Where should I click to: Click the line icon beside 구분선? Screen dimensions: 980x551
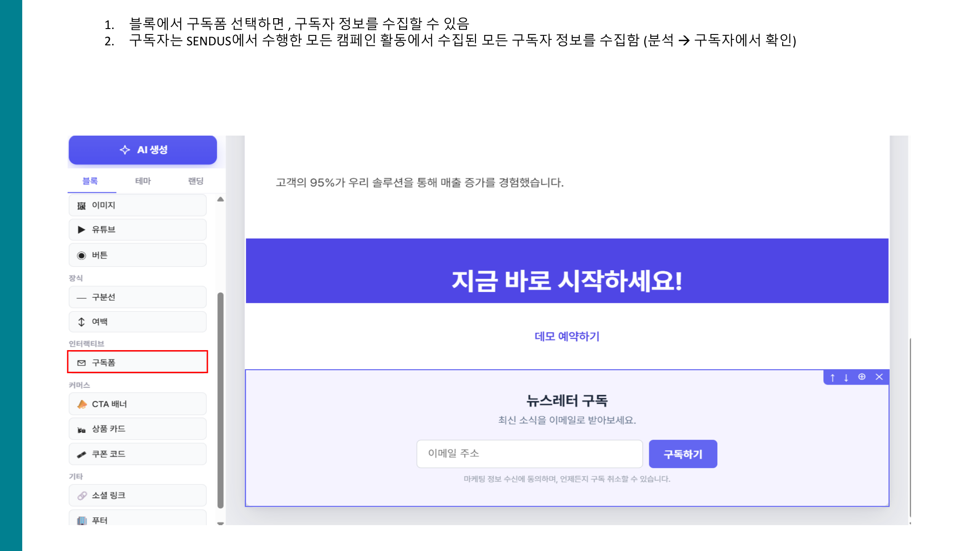82,297
